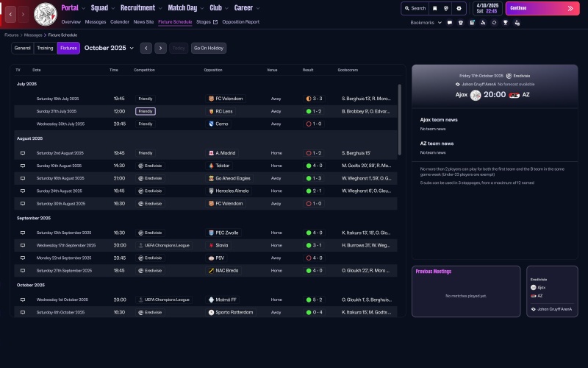The width and height of the screenshot is (588, 368).
Task: Click the 4 - 0 result for Telstar
Action: click(315, 166)
